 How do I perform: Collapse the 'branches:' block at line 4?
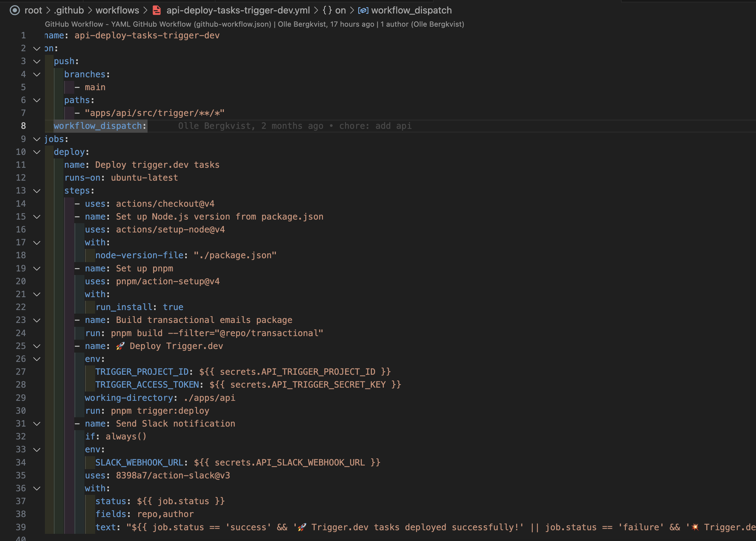[x=37, y=74]
